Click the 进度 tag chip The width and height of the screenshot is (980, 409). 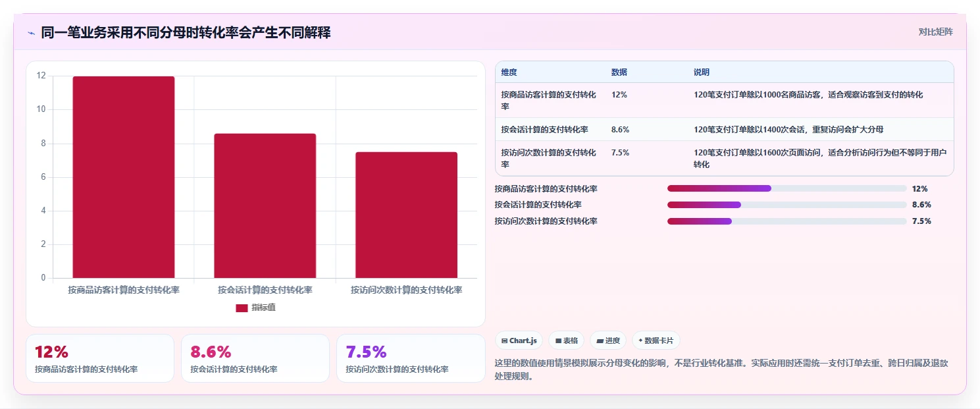608,341
